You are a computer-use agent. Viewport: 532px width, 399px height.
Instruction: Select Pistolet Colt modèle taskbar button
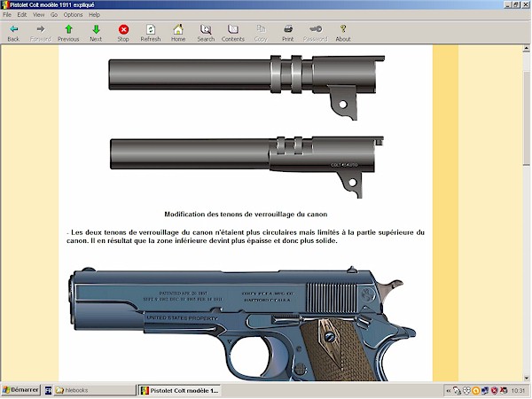click(x=179, y=390)
